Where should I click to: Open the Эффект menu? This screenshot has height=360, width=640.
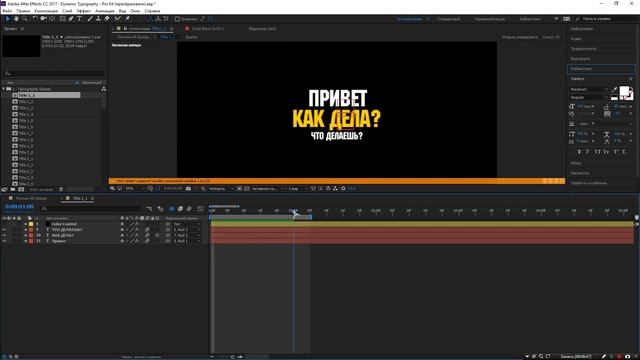click(x=84, y=11)
